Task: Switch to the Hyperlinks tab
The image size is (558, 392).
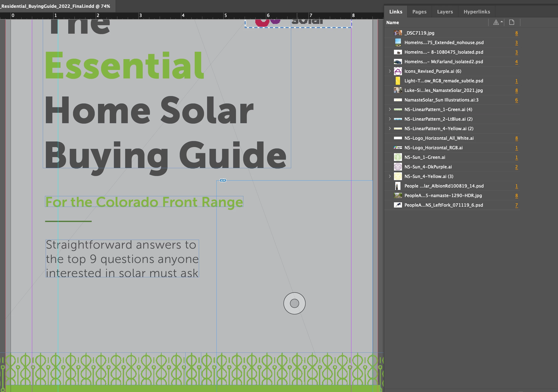Action: [477, 12]
